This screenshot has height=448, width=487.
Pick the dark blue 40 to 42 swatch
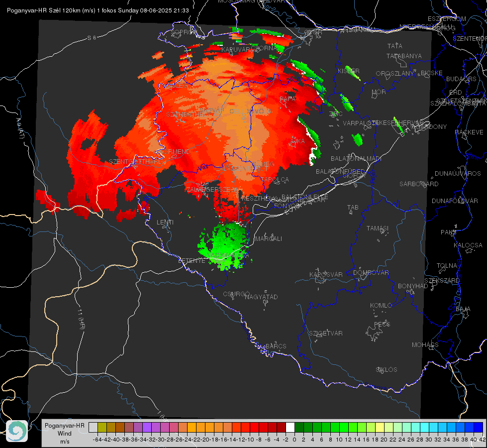click(479, 427)
